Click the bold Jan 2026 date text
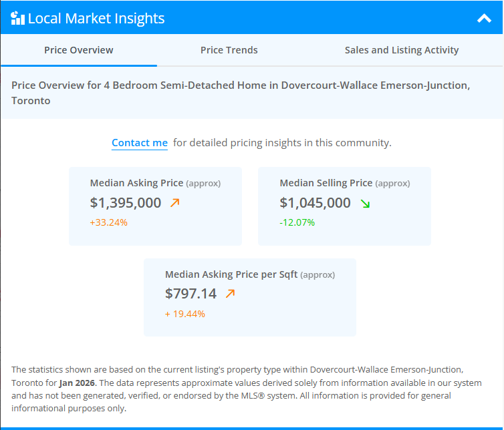Viewport: 504px width, 430px height. point(78,383)
